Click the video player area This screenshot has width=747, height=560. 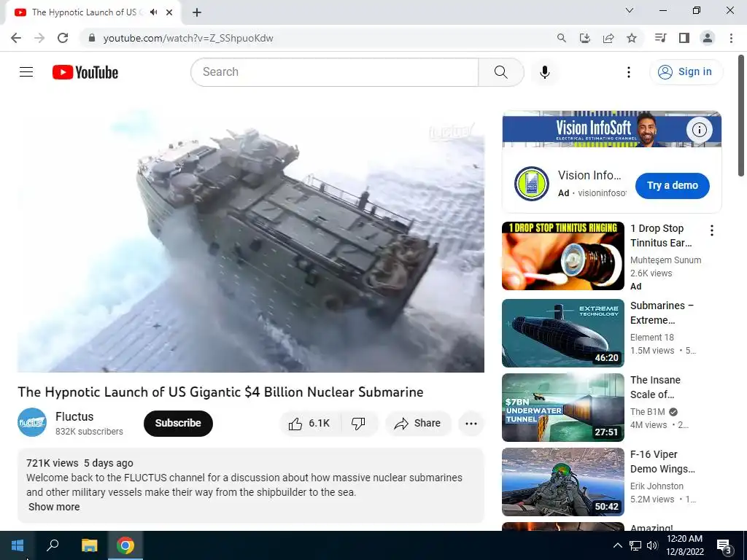point(251,241)
